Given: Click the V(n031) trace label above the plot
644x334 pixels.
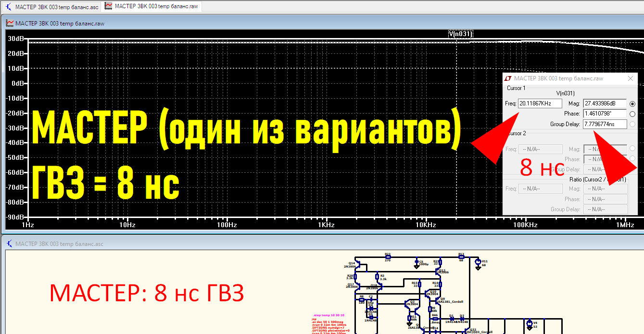Looking at the screenshot, I should click(x=460, y=34).
